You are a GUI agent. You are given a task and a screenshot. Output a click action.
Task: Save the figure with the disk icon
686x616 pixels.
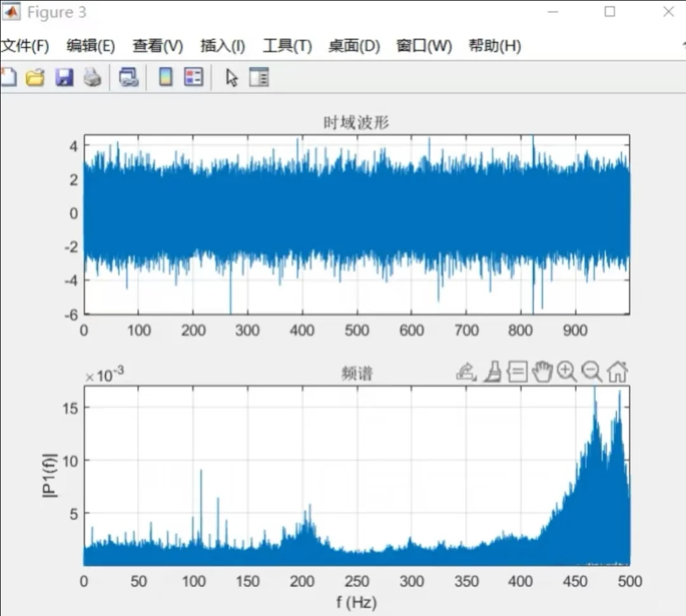[64, 77]
